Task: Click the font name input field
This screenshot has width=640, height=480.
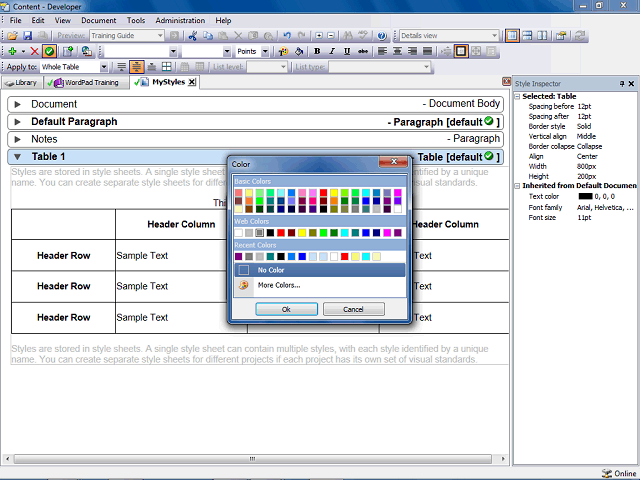Action: (141, 51)
